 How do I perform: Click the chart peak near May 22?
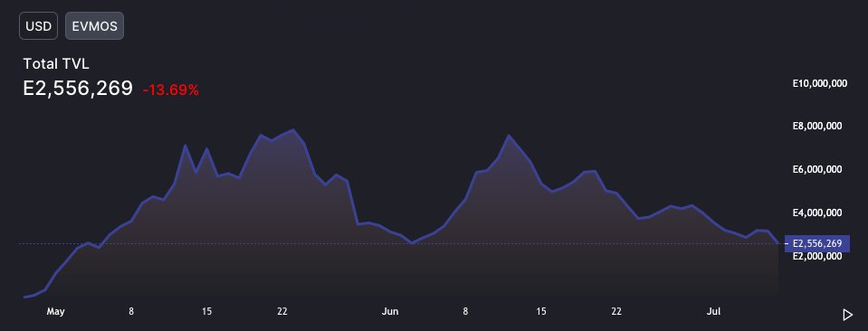[x=293, y=130]
